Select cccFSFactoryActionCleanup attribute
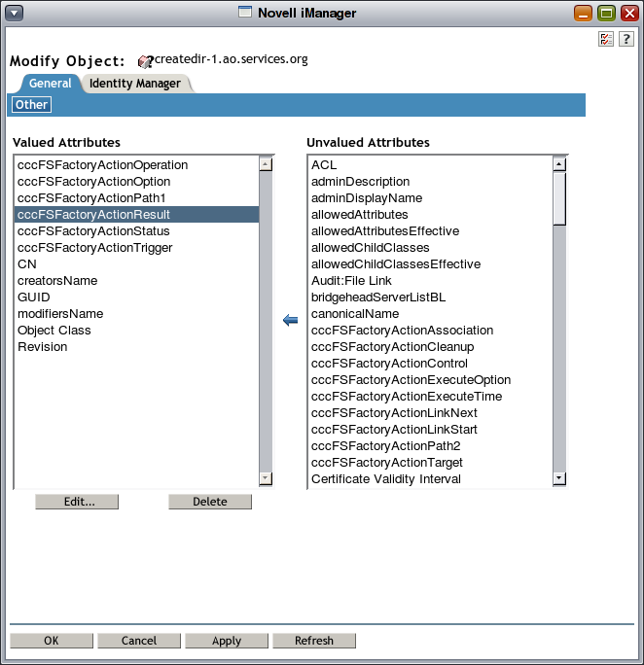 (x=431, y=347)
